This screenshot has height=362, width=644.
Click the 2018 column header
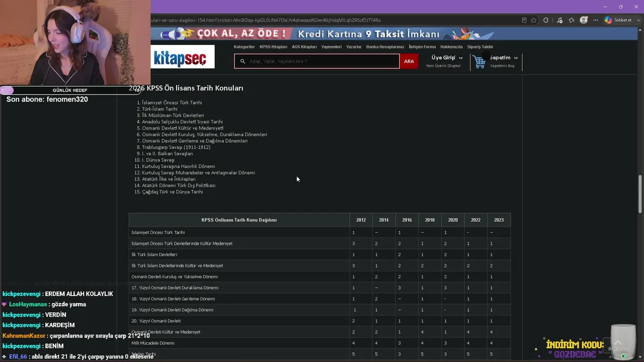coord(430,220)
